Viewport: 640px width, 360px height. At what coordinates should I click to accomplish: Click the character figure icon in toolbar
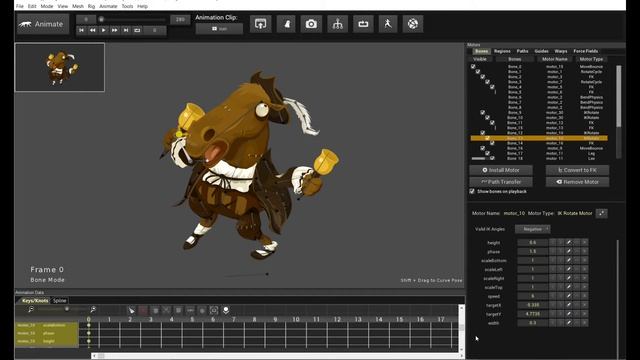click(286, 24)
